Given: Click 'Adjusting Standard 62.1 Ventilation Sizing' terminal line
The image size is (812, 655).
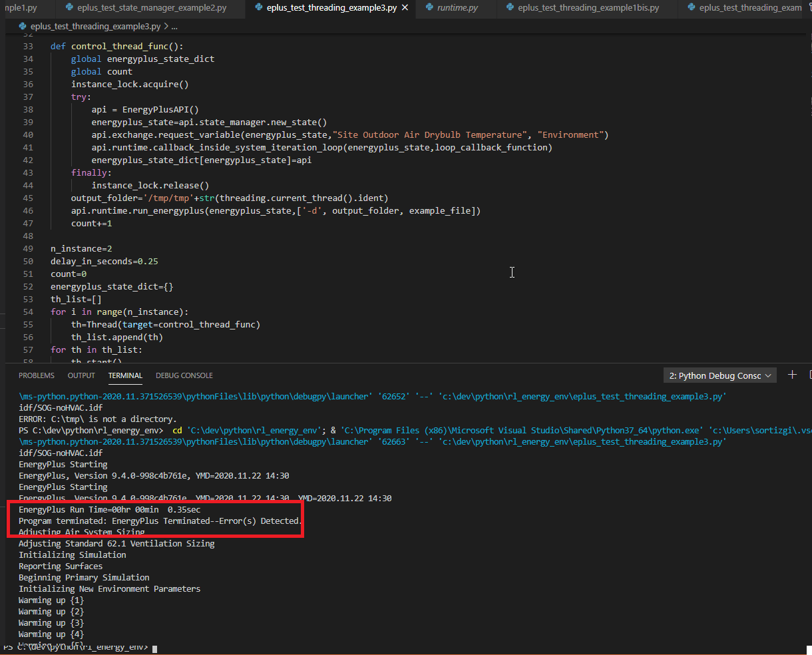Looking at the screenshot, I should 116,544.
